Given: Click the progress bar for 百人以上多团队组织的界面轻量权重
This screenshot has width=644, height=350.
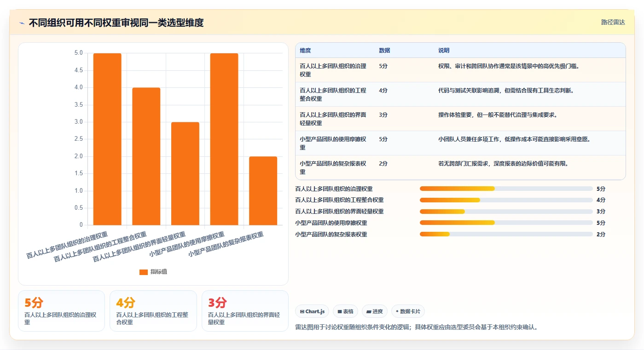Looking at the screenshot, I should [506, 212].
